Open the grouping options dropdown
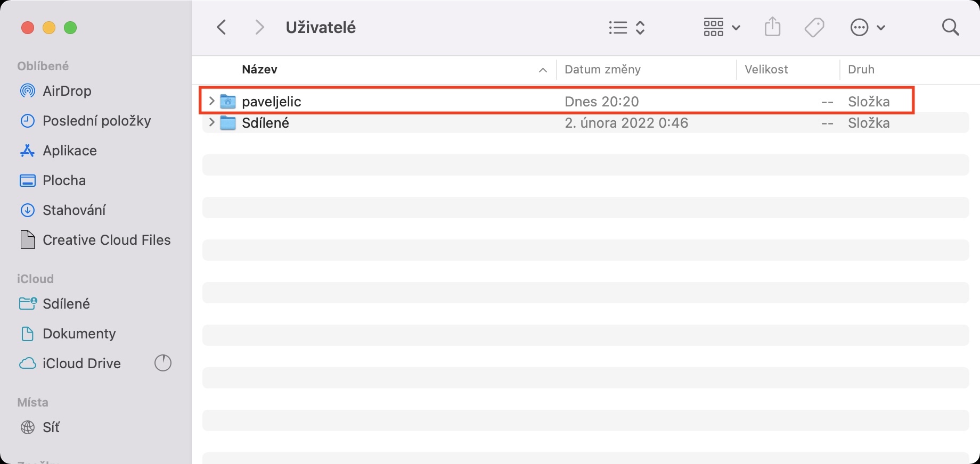 coord(722,27)
